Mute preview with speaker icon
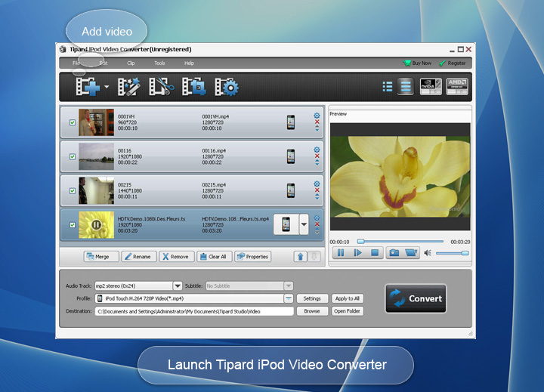Image resolution: width=544 pixels, height=392 pixels. point(428,253)
